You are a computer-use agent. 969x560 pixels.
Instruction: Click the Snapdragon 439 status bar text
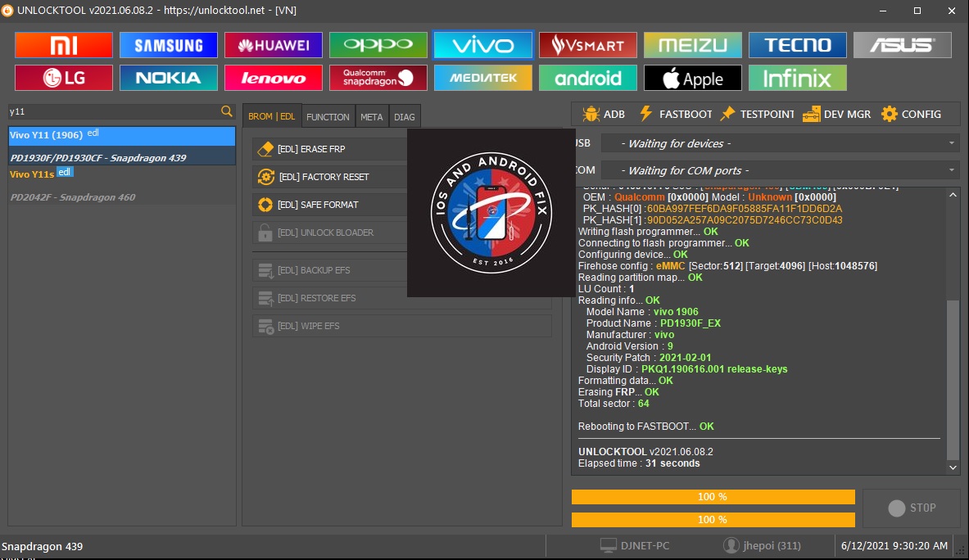(42, 546)
